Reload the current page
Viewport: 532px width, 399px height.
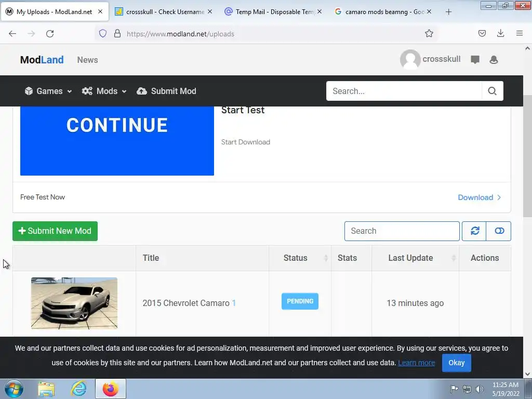(50, 34)
